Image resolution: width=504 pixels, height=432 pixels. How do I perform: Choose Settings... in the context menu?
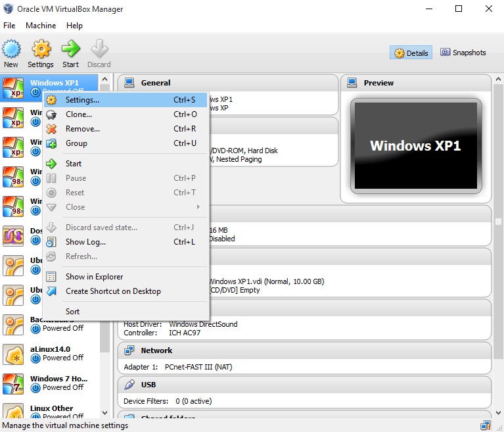click(x=126, y=100)
